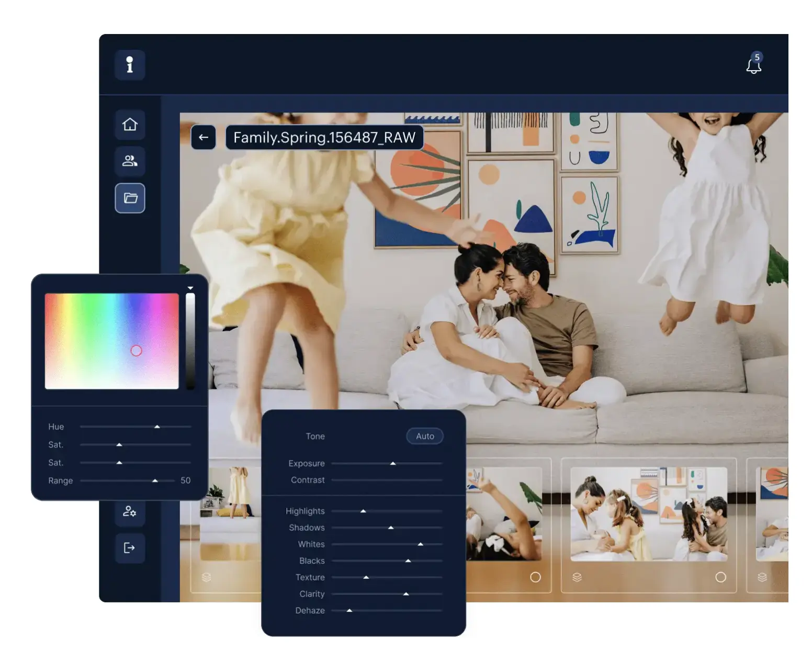Click the Blacks slider handle
This screenshot has width=812, height=650.
[408, 561]
